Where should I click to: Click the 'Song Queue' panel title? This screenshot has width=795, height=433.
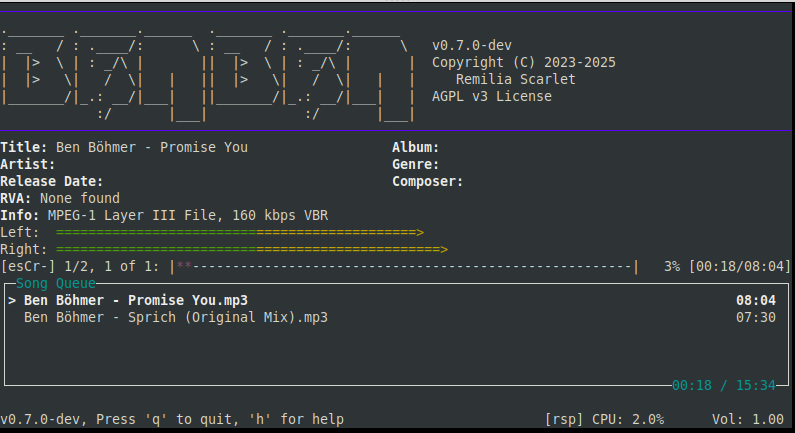tap(56, 283)
